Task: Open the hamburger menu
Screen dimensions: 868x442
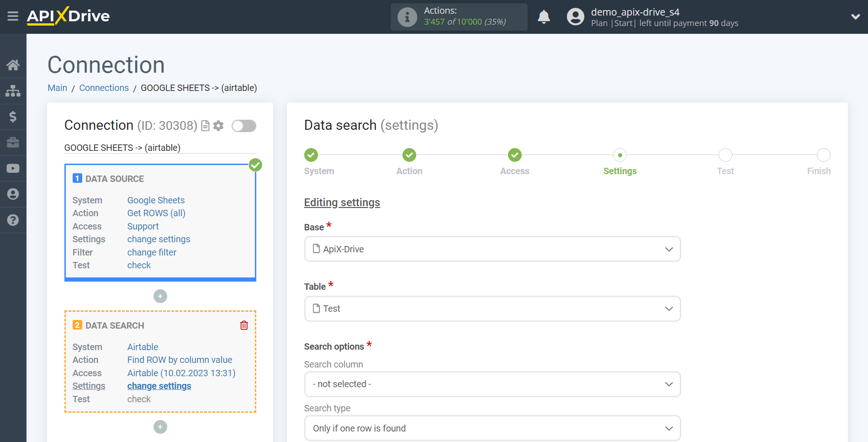Action: 13,16
